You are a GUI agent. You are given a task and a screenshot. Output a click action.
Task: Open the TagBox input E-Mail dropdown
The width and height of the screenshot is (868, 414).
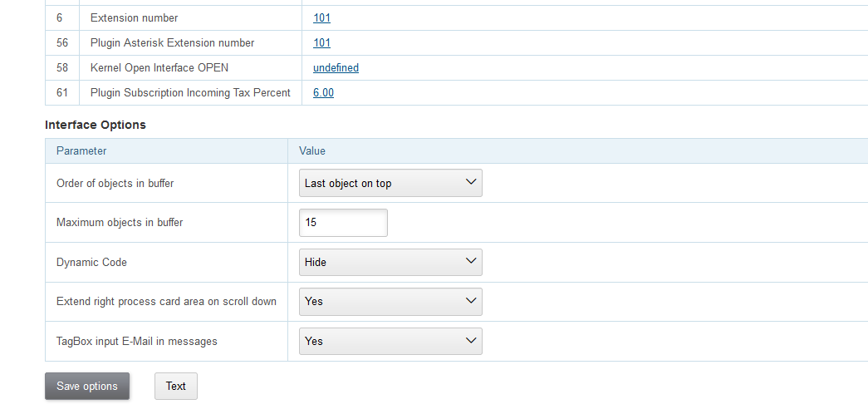pos(390,341)
